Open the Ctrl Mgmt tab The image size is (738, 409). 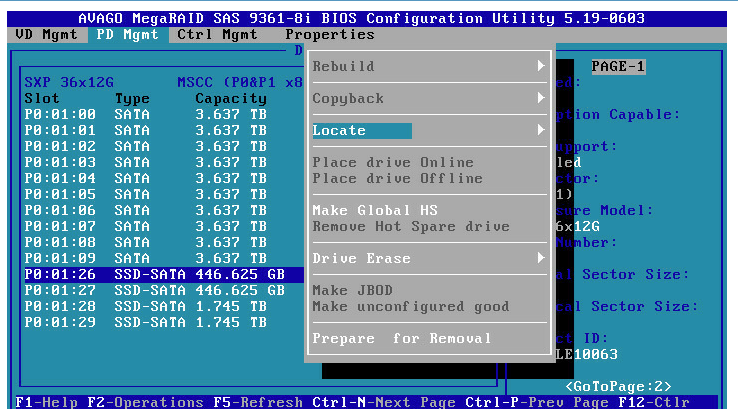coord(217,35)
